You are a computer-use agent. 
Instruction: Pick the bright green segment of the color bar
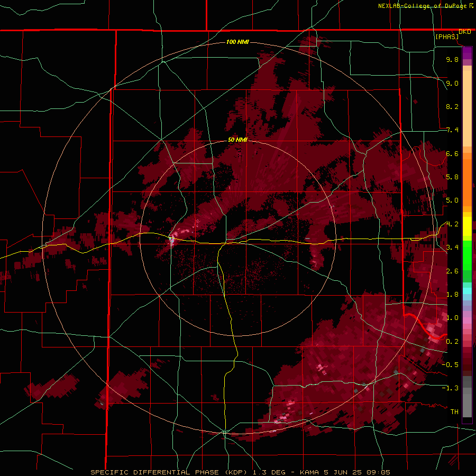[467, 255]
